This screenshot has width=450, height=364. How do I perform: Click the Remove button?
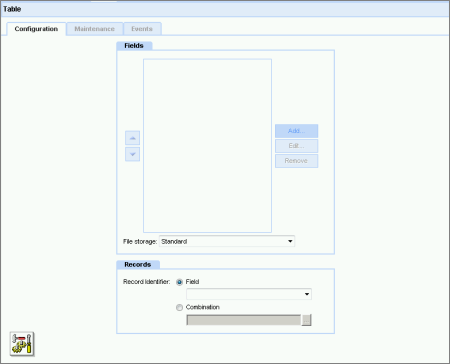click(296, 161)
